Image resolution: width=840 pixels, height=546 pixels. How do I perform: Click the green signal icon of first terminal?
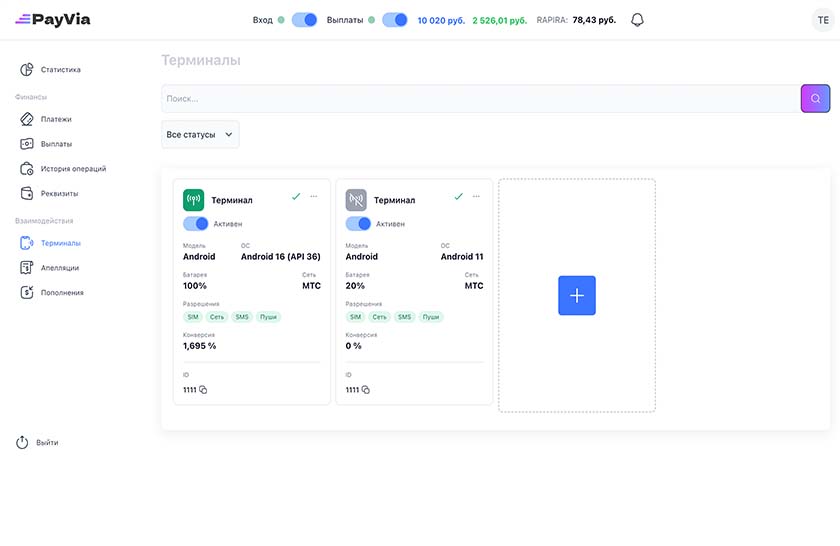[194, 200]
